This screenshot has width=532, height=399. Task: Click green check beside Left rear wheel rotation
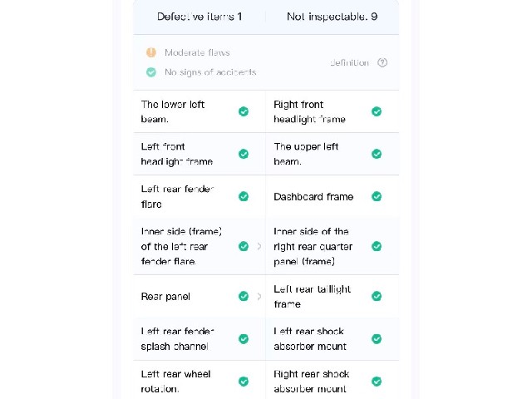pyautogui.click(x=244, y=382)
